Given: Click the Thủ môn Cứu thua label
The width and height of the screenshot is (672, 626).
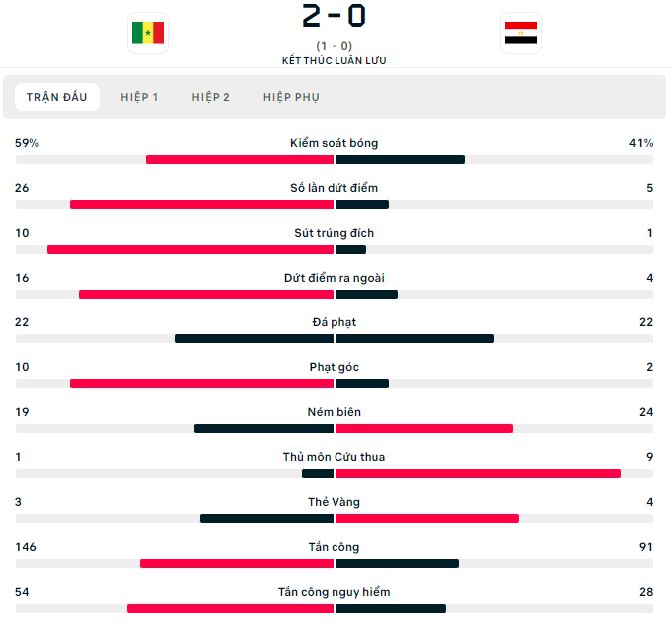Looking at the screenshot, I should click(334, 457).
